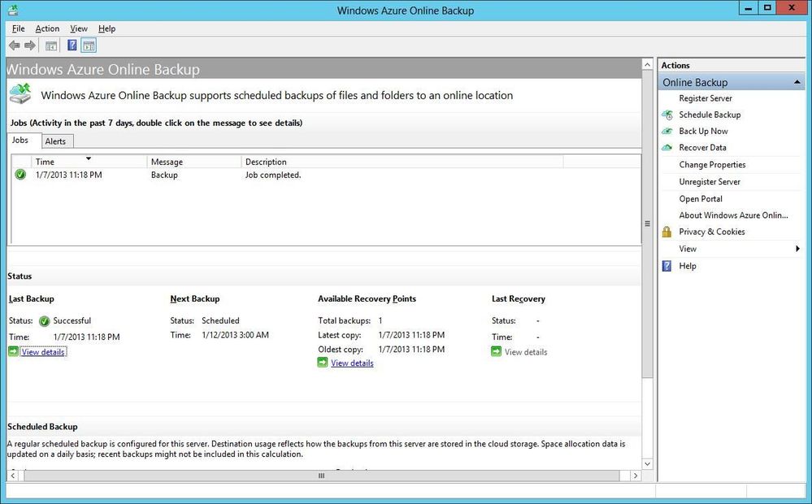Select Unregister Server action
The image size is (812, 504).
coord(710,182)
